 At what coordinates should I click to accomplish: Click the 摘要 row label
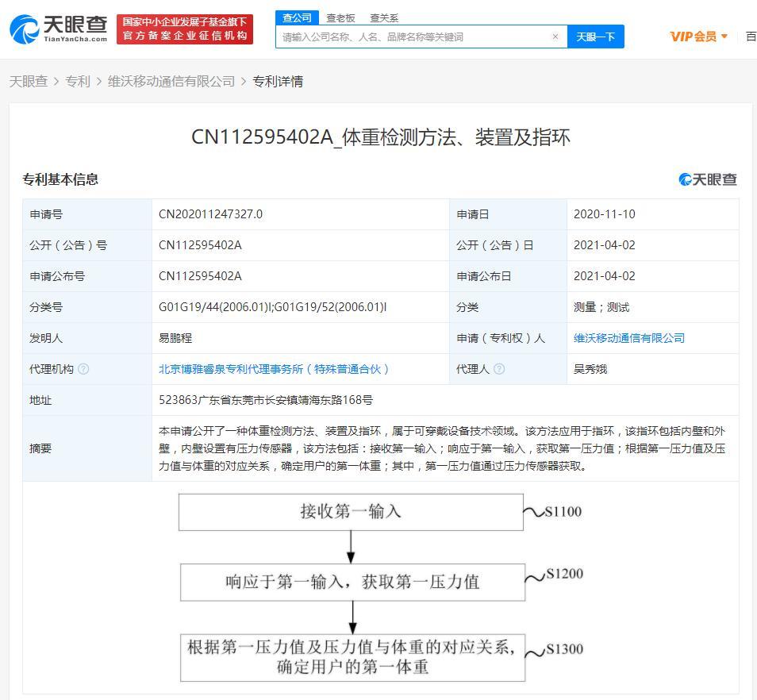coord(40,448)
